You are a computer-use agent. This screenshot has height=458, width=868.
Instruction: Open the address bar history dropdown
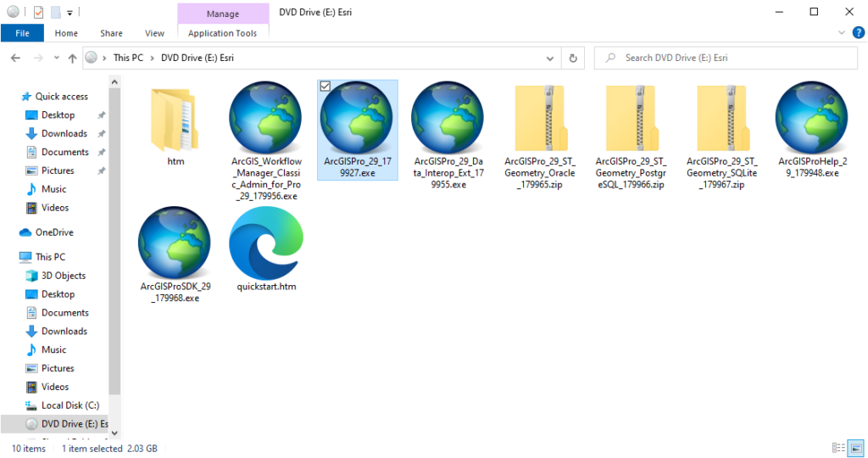(549, 59)
